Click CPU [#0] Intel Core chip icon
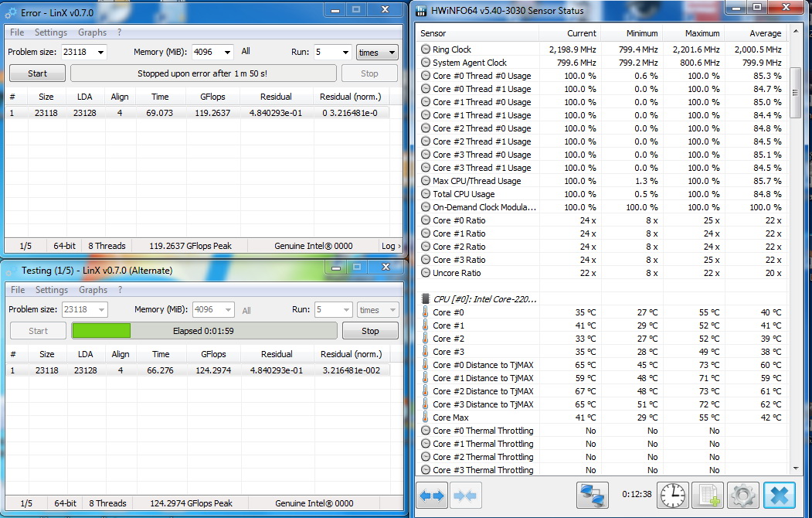Screen dimensions: 812x518 click(x=425, y=299)
